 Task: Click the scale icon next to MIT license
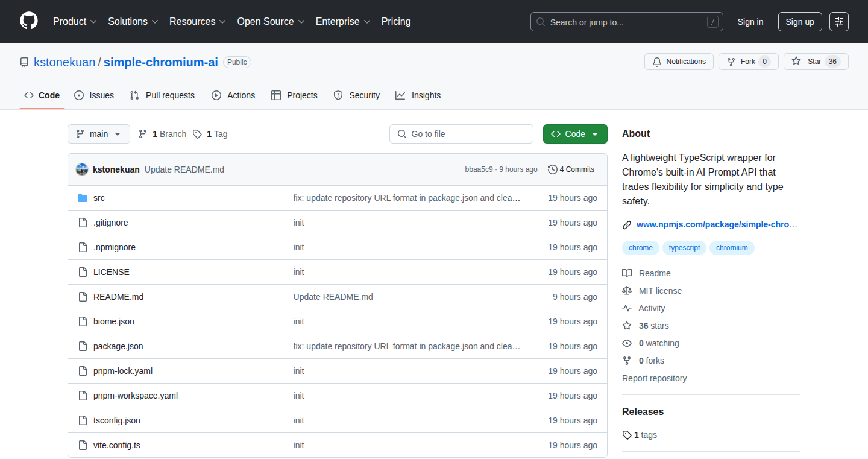coord(627,291)
